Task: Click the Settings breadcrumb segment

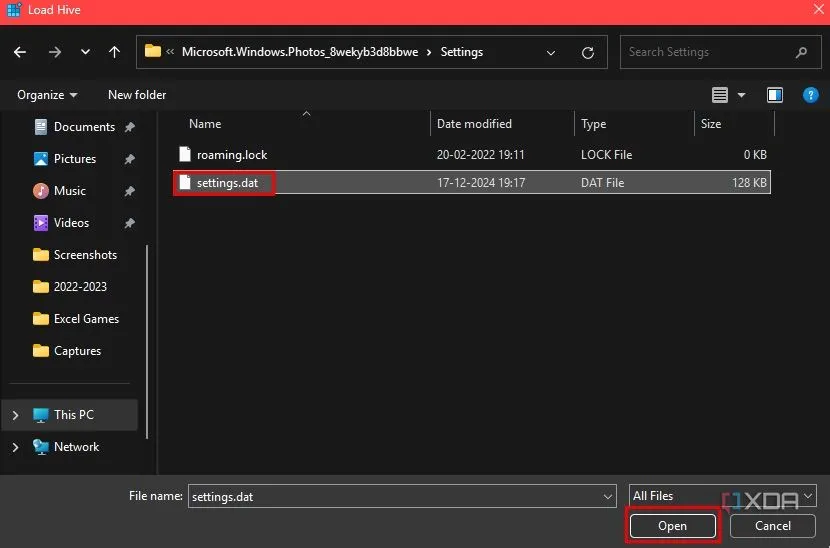Action: click(462, 52)
